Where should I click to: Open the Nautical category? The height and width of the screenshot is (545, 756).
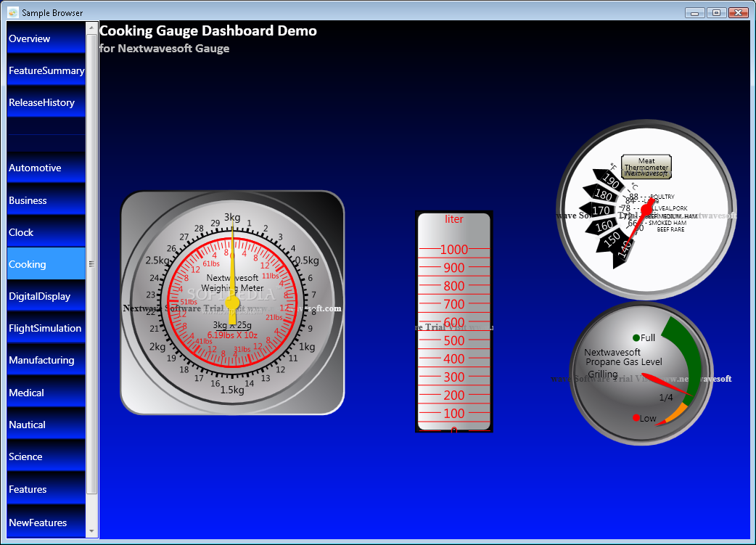[x=46, y=425]
